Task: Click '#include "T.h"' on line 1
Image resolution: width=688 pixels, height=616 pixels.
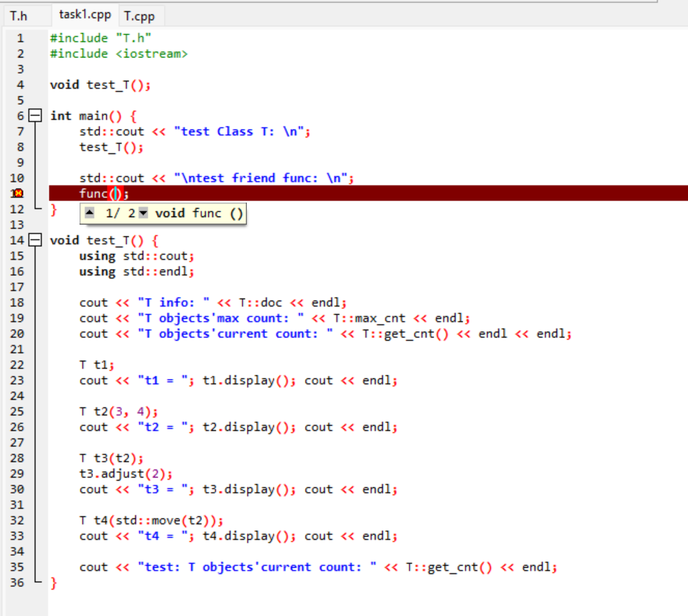Action: tap(101, 38)
